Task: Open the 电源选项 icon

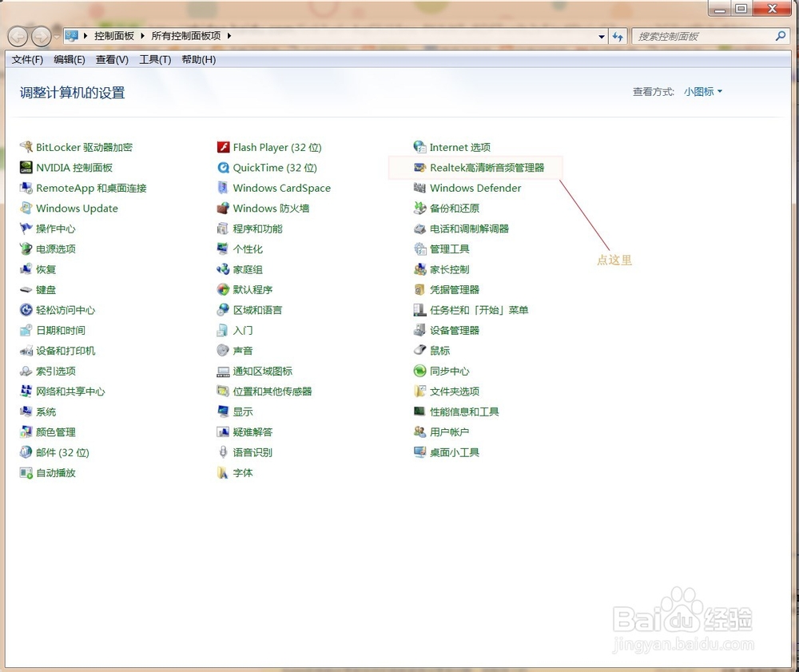Action: point(26,249)
